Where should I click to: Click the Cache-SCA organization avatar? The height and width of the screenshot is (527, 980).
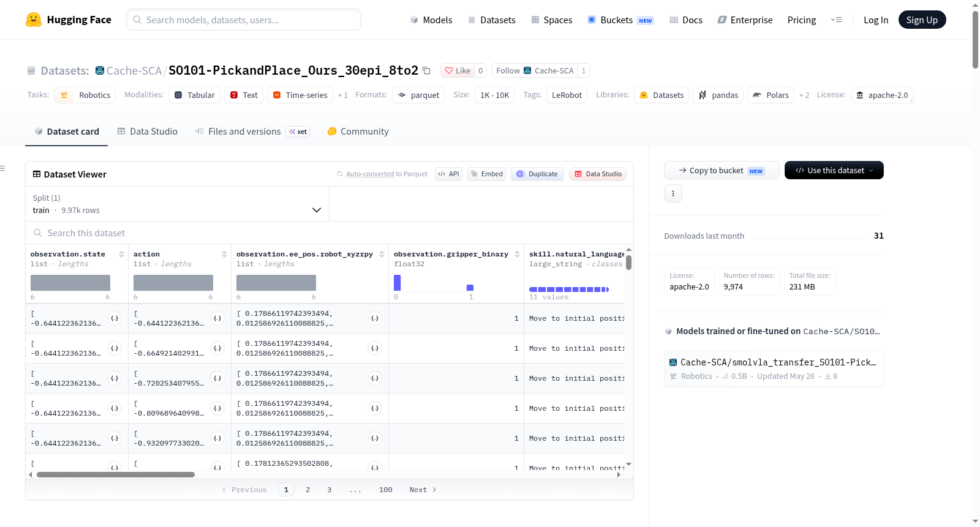100,70
